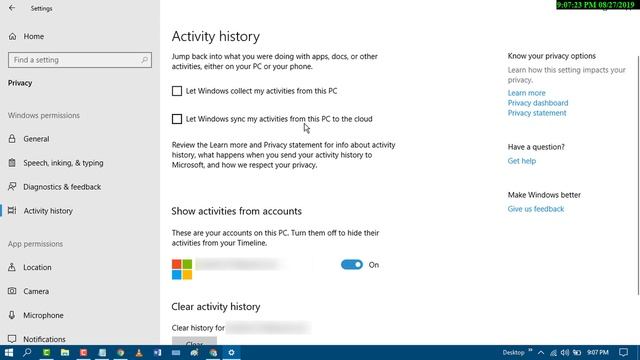The height and width of the screenshot is (360, 640).
Task: Open the battery tray icon
Action: [577, 353]
